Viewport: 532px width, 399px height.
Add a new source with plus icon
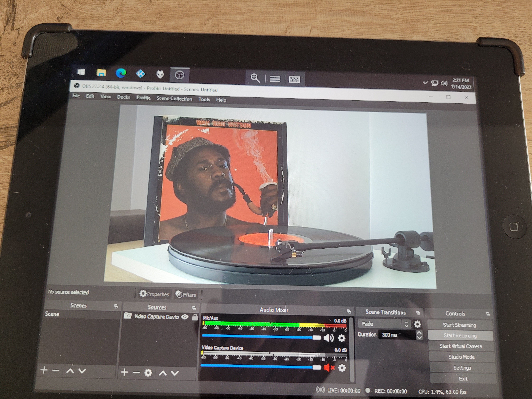[x=124, y=372]
